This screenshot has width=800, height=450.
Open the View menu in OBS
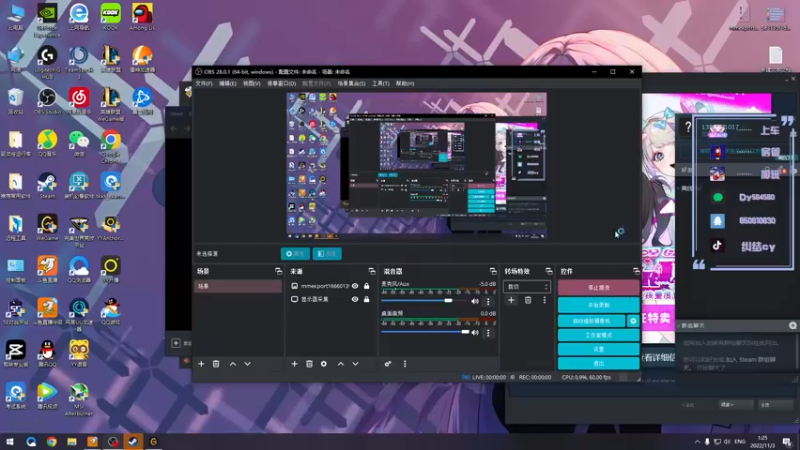click(x=252, y=83)
